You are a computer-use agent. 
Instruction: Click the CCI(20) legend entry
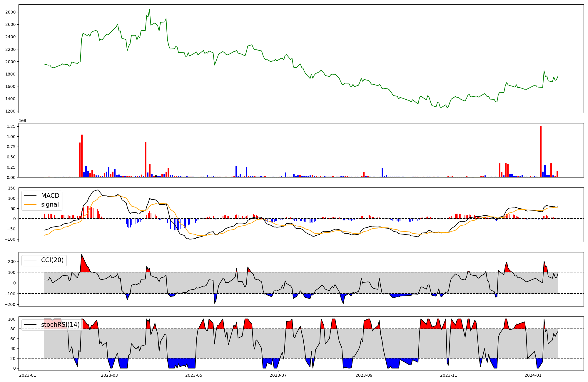point(52,260)
